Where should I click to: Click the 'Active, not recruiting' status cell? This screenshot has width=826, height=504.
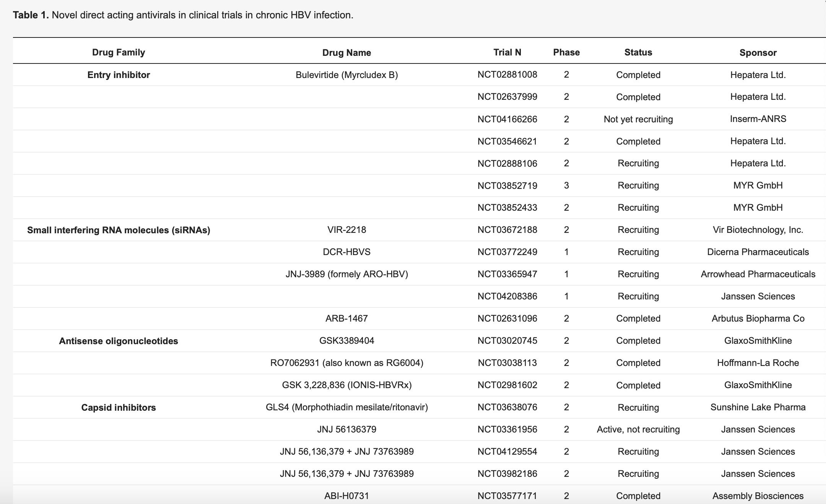(638, 429)
